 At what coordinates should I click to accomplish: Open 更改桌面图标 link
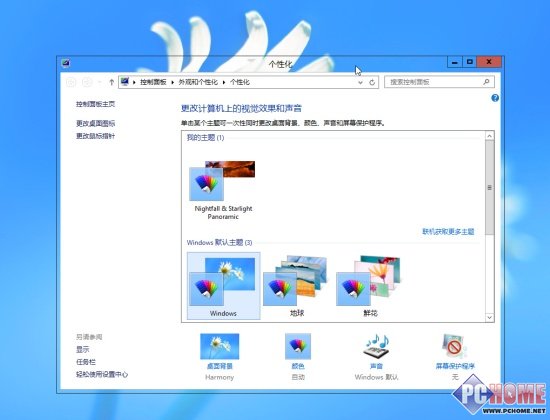(x=95, y=123)
